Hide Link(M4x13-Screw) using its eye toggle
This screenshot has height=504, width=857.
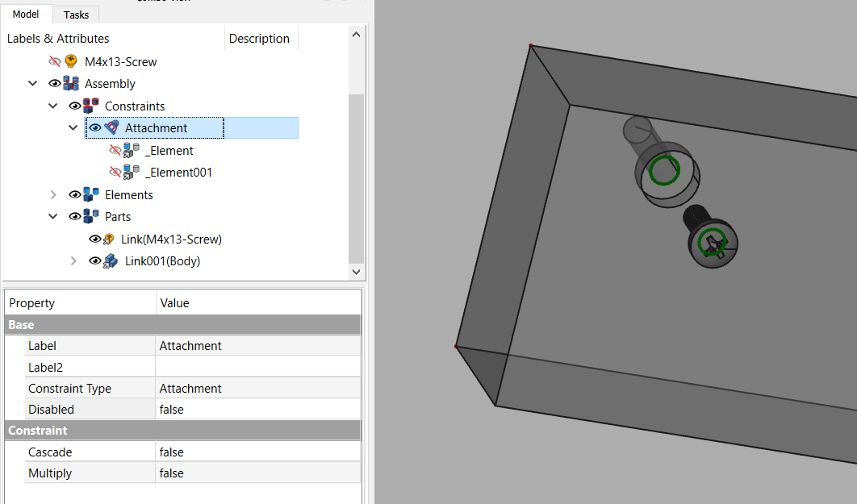96,239
